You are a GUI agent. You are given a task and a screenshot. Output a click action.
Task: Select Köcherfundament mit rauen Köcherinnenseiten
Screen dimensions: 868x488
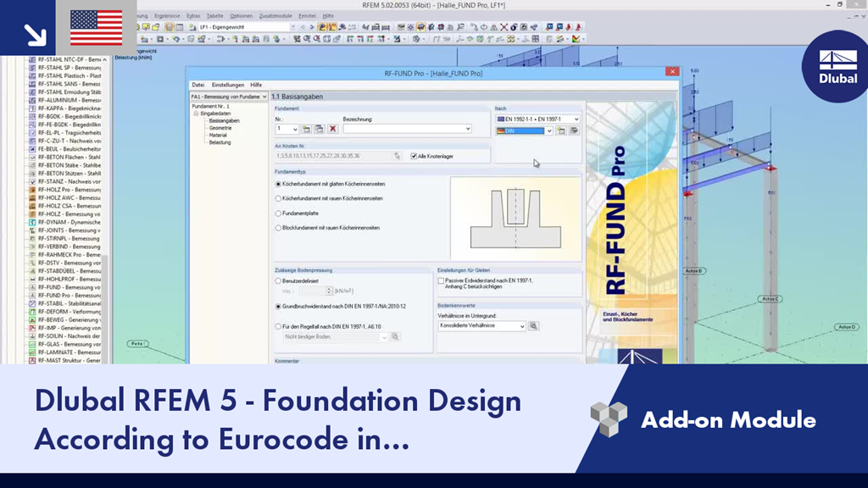point(278,198)
